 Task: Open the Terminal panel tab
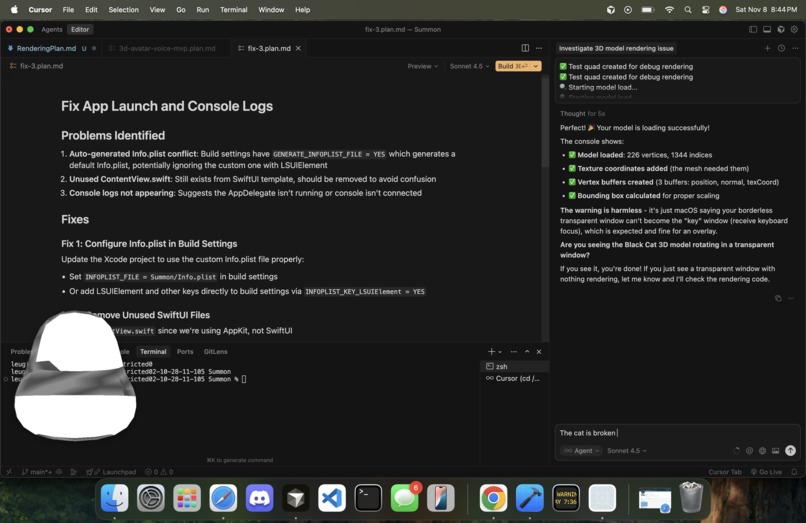[153, 352]
